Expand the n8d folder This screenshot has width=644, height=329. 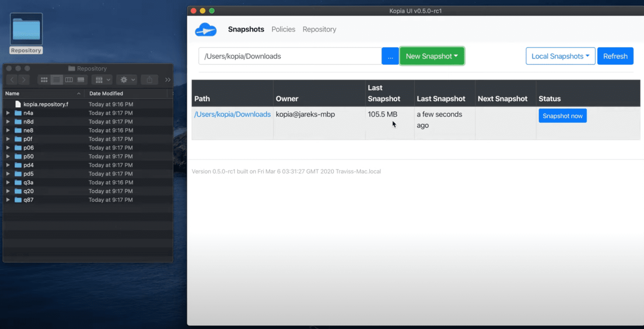pos(8,122)
